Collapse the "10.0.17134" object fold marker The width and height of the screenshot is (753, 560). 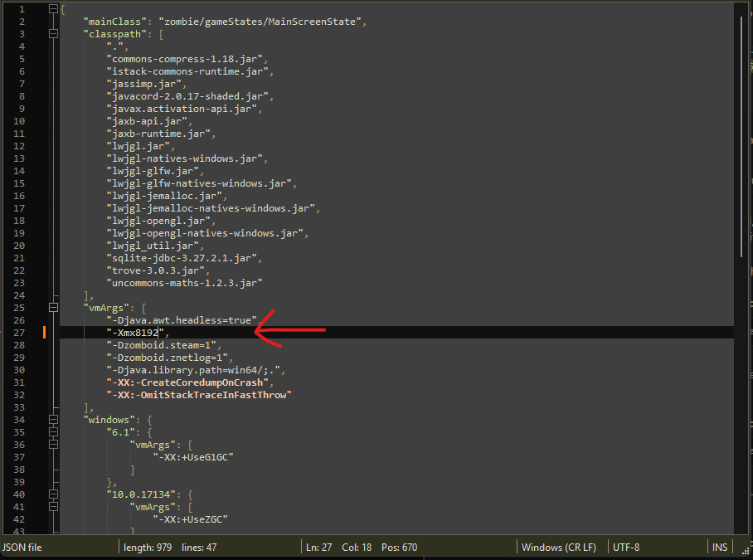53,494
